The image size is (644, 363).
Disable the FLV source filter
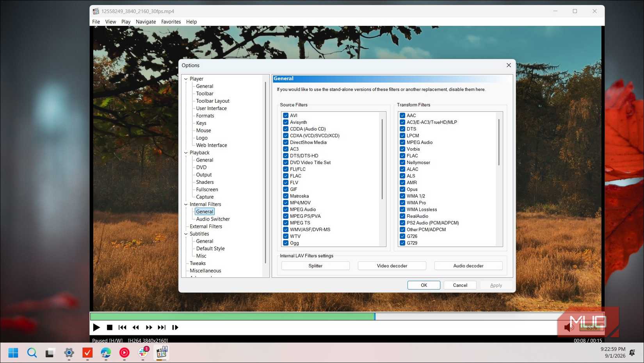[286, 183]
